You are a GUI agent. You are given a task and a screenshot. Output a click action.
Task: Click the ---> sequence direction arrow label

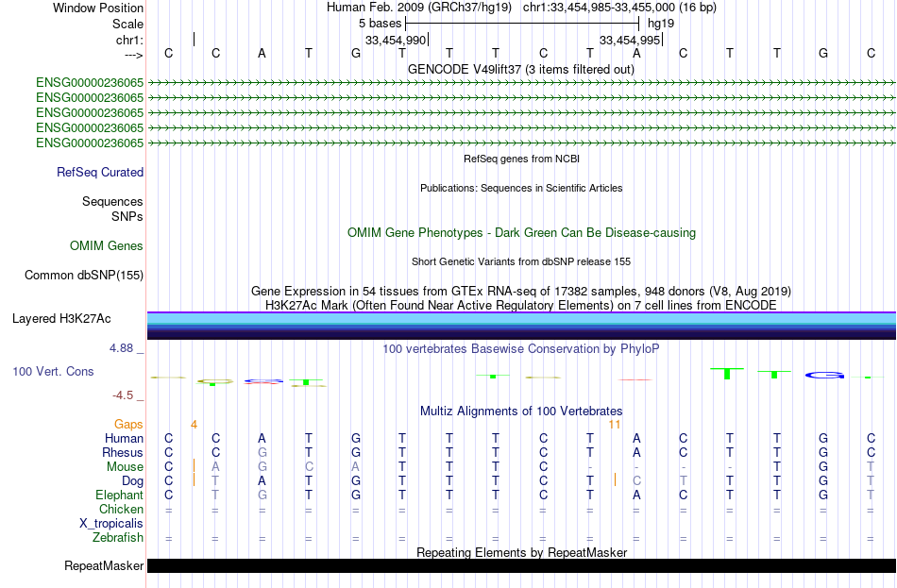(x=133, y=55)
